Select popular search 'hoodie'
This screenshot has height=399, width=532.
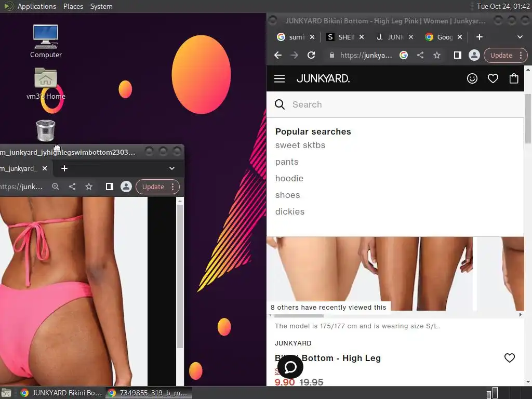tap(289, 179)
